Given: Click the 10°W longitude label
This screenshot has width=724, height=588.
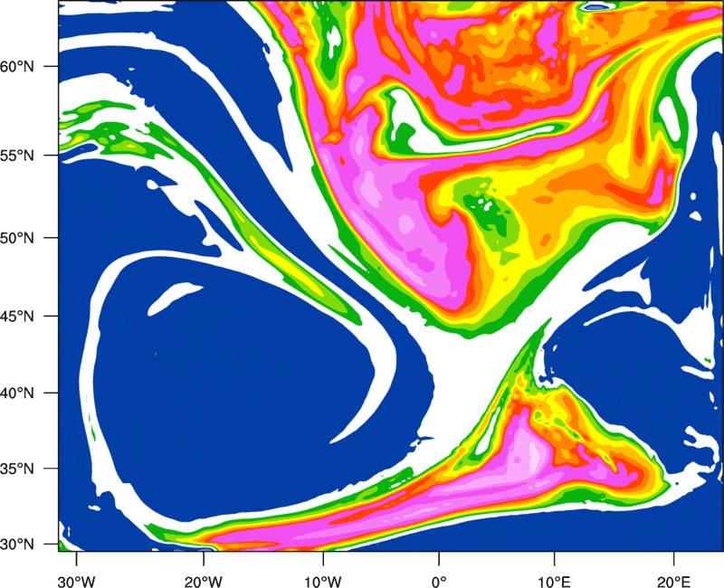Looking at the screenshot, I should (323, 582).
